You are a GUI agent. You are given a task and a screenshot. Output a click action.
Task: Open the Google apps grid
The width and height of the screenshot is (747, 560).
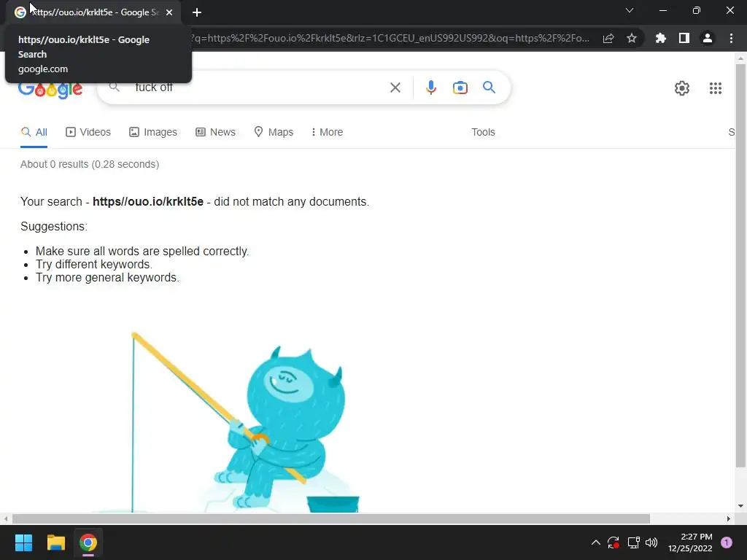click(x=715, y=88)
